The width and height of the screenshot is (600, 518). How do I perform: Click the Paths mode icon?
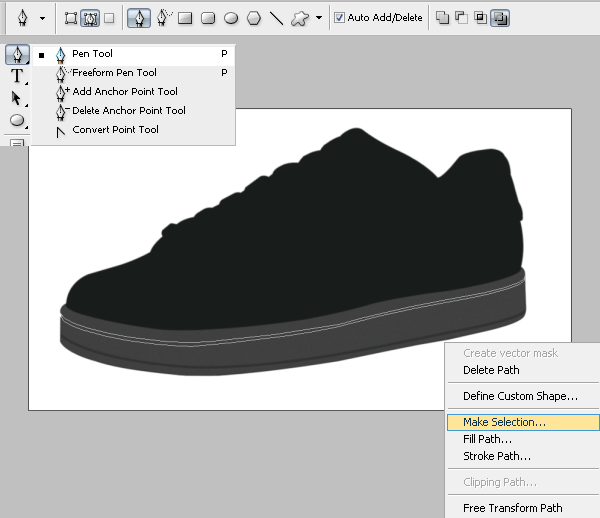(x=89, y=18)
